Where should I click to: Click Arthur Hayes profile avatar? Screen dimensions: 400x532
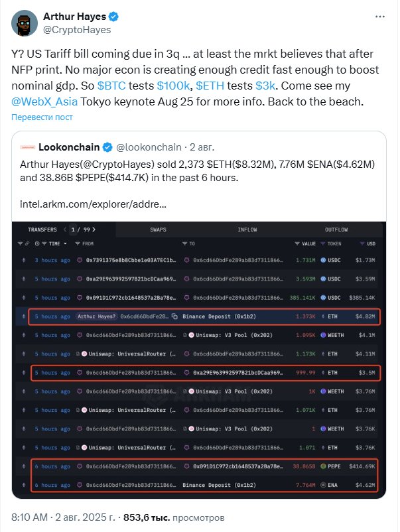(x=25, y=23)
